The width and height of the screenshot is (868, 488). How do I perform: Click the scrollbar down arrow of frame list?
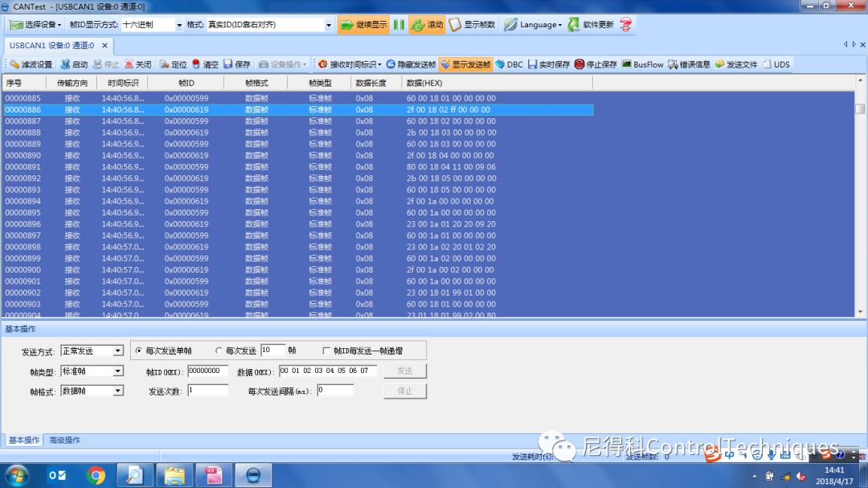coord(860,312)
